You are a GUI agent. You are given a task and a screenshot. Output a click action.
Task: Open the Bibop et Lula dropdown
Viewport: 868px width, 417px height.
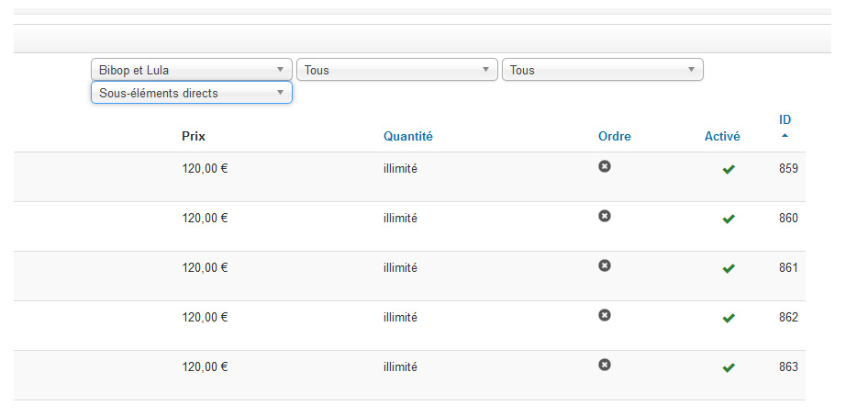pos(192,70)
